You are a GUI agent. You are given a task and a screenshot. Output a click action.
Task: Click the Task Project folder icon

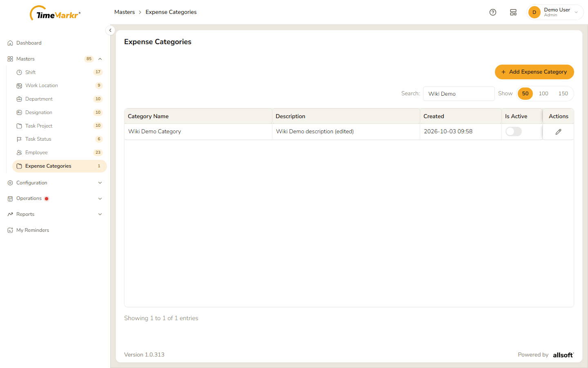19,126
